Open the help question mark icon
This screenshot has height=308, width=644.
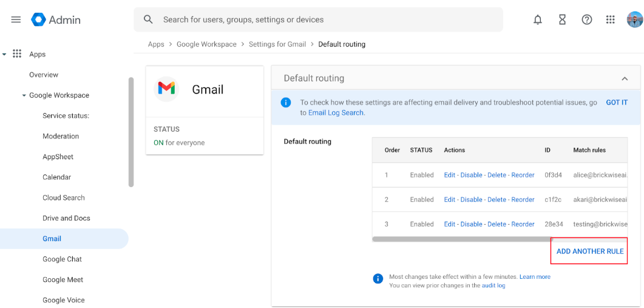[x=587, y=19]
